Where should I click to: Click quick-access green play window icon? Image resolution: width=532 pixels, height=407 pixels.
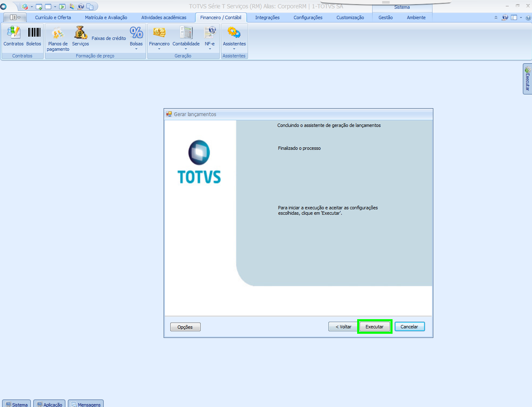tap(62, 7)
